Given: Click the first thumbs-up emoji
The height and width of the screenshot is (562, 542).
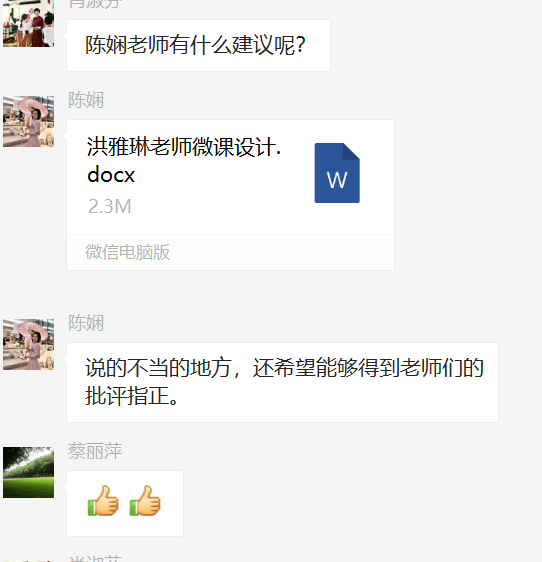Looking at the screenshot, I should tap(103, 501).
